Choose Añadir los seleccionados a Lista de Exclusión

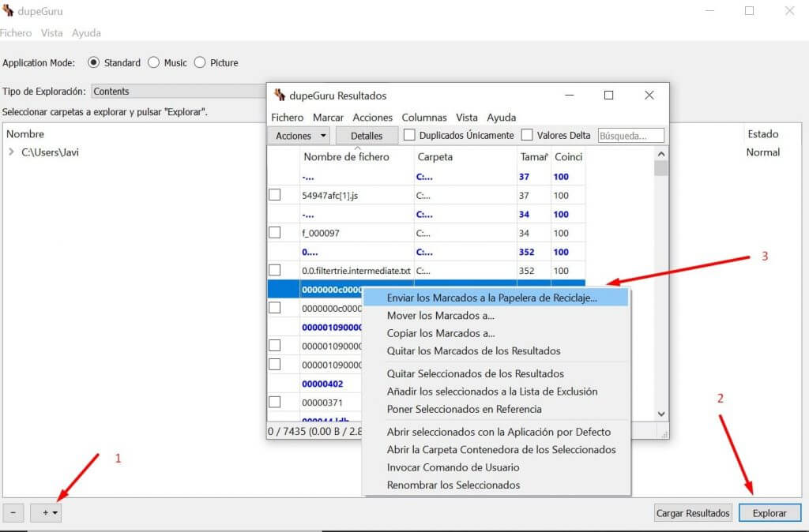point(496,392)
